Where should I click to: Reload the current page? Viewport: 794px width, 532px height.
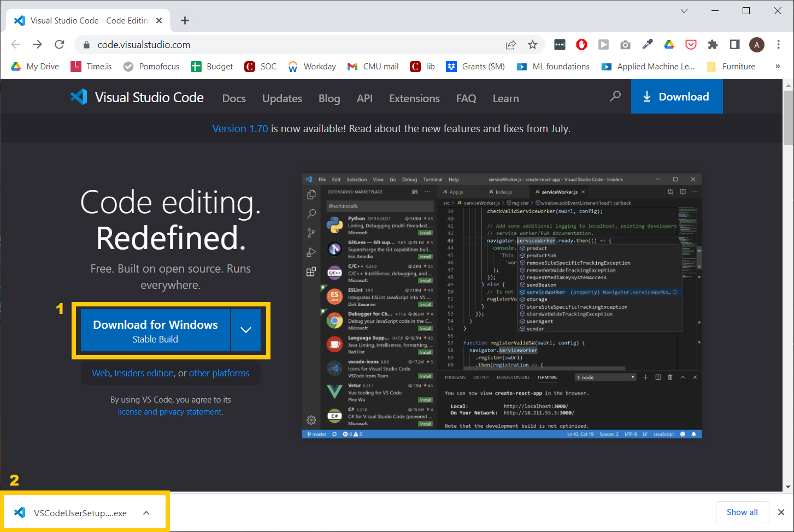(x=60, y=45)
